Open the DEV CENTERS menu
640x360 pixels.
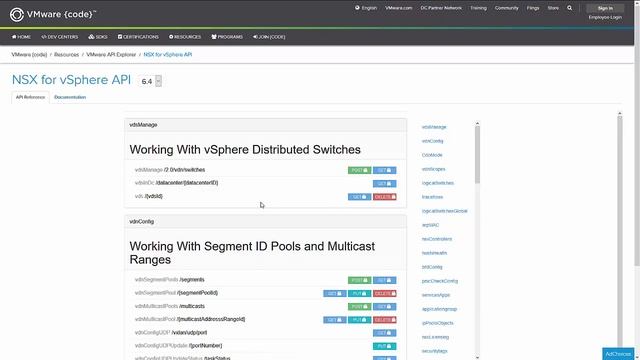coord(60,37)
